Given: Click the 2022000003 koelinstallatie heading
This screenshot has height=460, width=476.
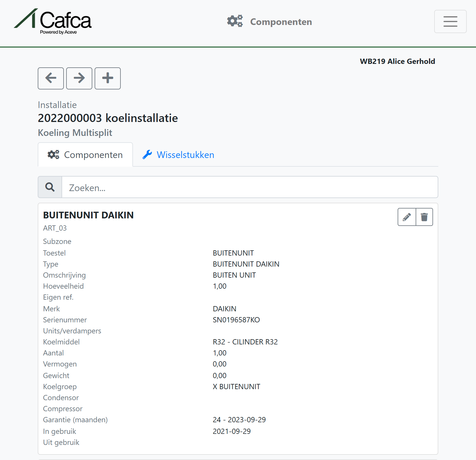Looking at the screenshot, I should [x=108, y=118].
